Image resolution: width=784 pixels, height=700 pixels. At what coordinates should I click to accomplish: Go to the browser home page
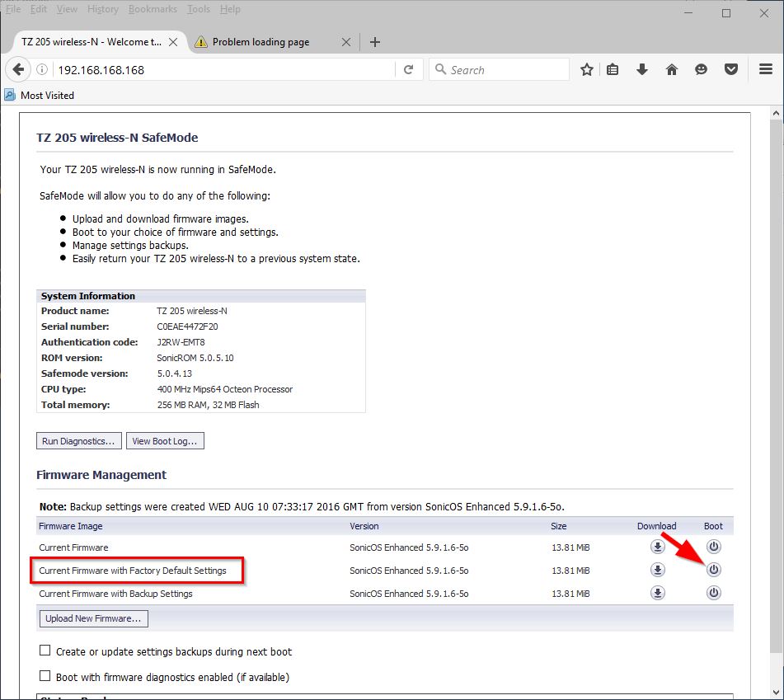pyautogui.click(x=672, y=69)
